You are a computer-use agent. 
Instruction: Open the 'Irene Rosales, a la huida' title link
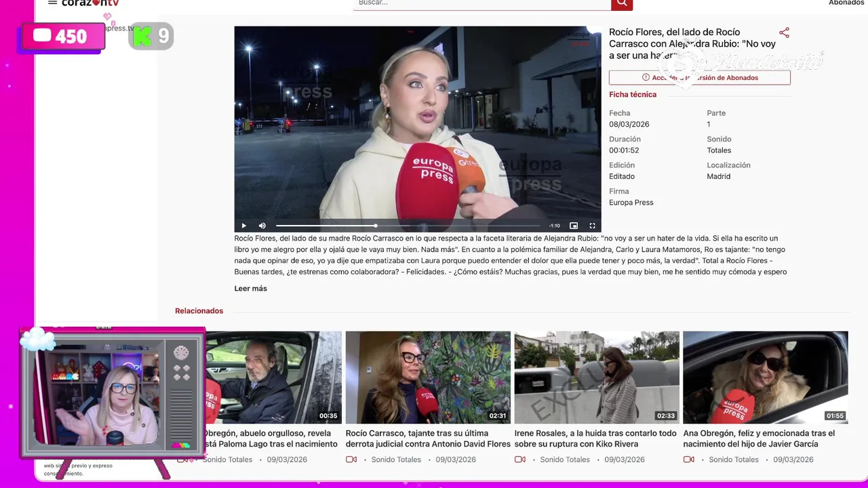tap(596, 439)
